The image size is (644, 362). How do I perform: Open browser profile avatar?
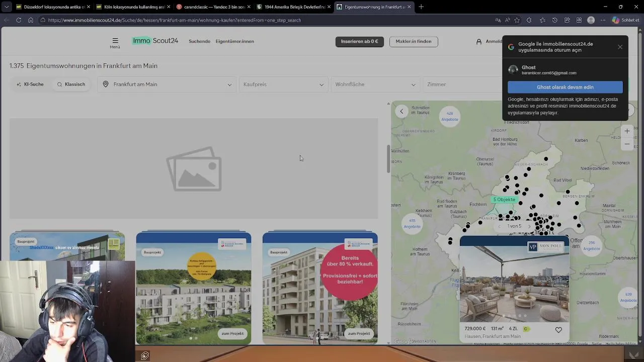click(591, 20)
